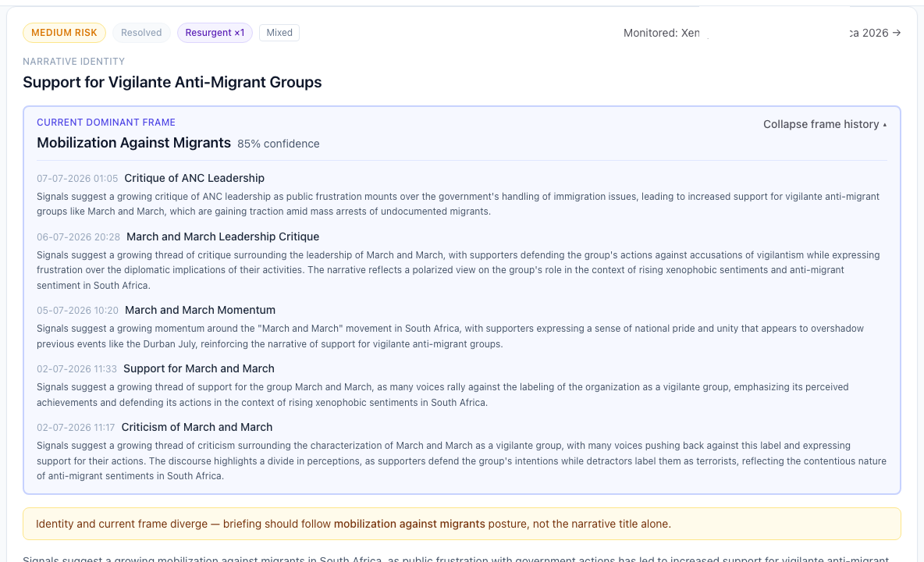
Task: Click bold mobilization against migrants in warning banner
Action: click(410, 524)
